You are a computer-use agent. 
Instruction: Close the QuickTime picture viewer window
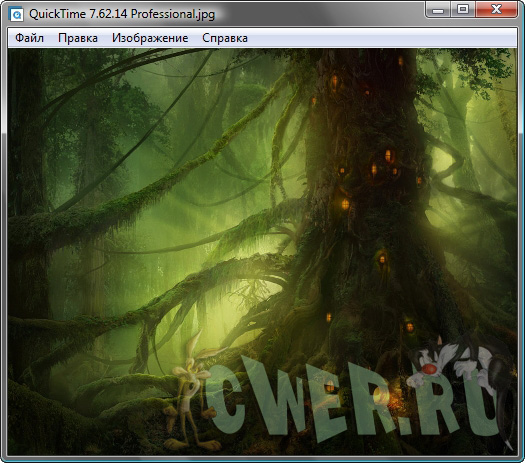tap(497, 9)
